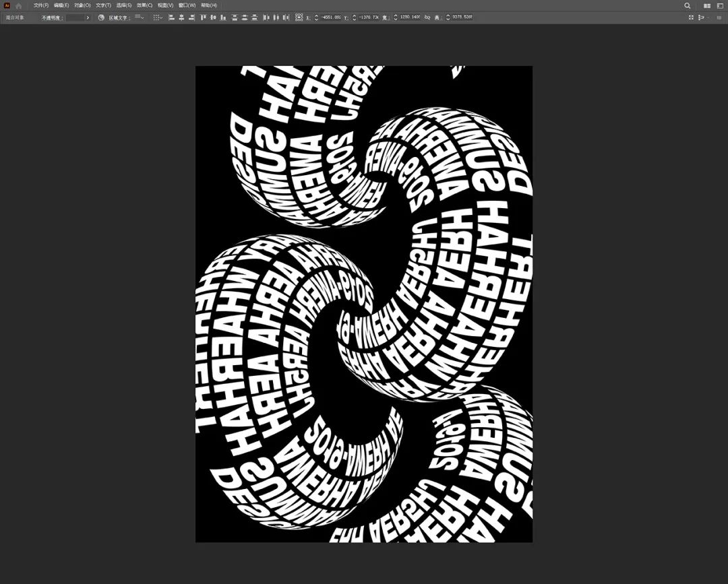Click the X coordinate stepper arrows
728x584 pixels.
pyautogui.click(x=316, y=17)
